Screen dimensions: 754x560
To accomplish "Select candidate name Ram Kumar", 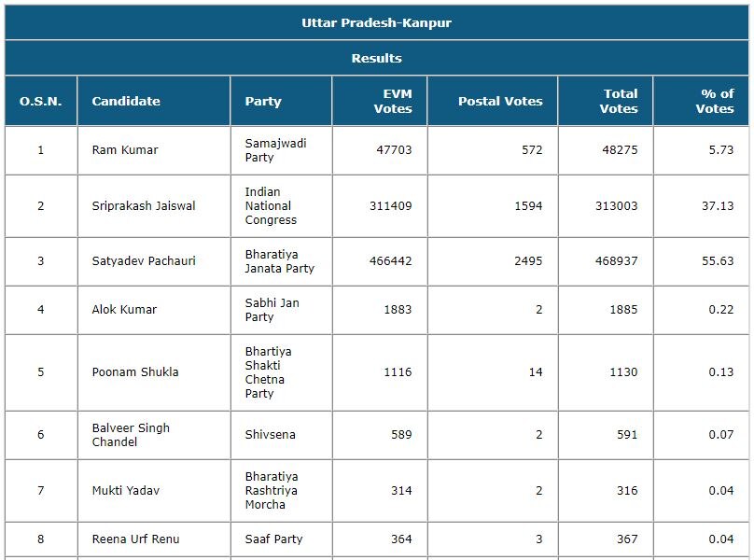I will pyautogui.click(x=125, y=150).
